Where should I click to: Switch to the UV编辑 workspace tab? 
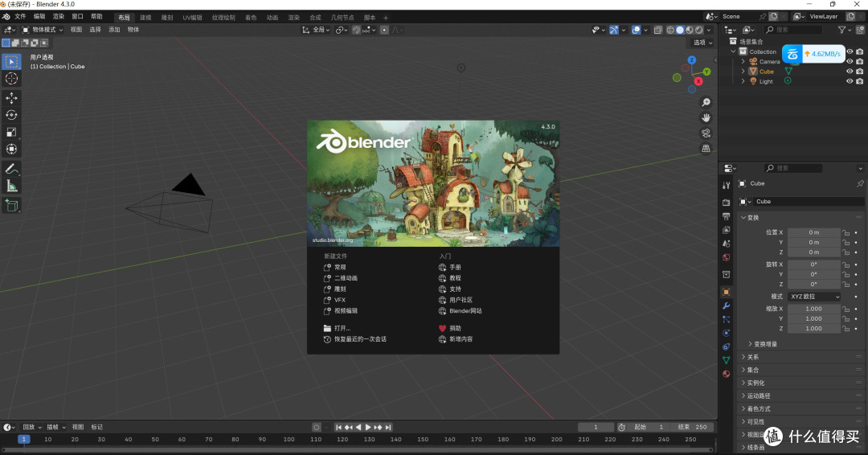pyautogui.click(x=193, y=18)
